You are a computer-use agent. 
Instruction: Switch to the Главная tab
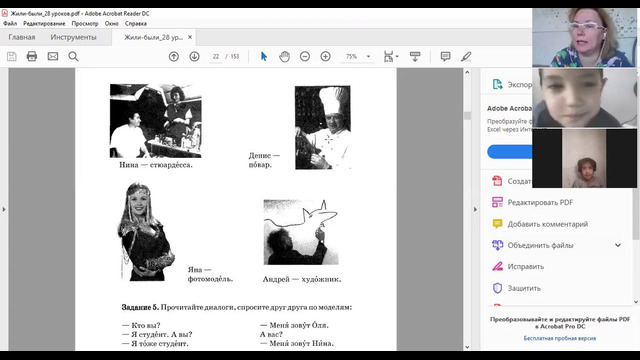tap(22, 37)
